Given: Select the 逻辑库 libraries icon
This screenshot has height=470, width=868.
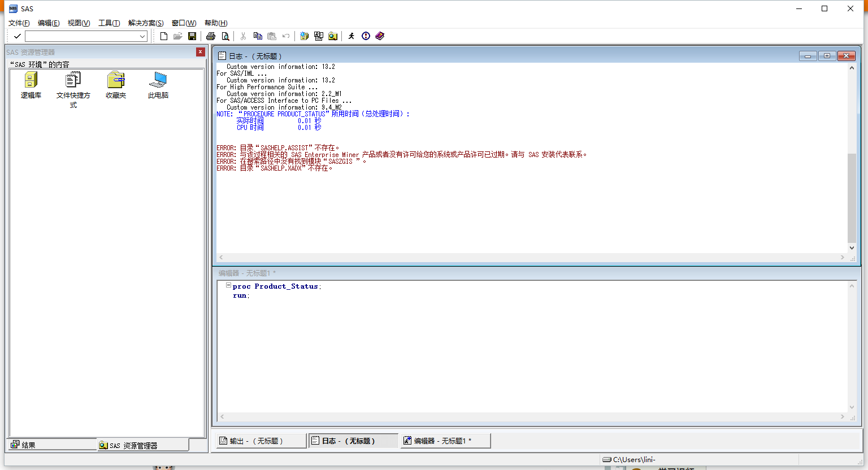Looking at the screenshot, I should [31, 85].
